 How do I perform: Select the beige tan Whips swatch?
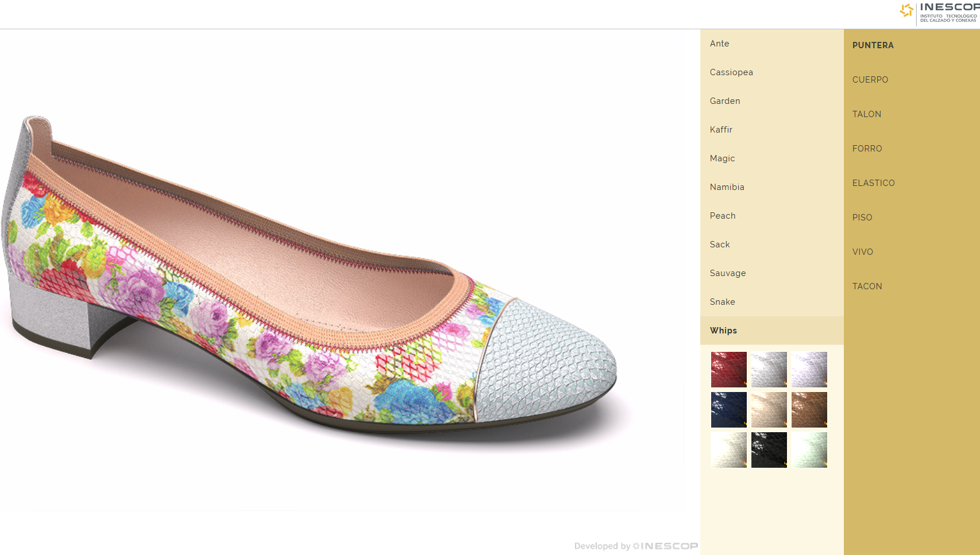tap(769, 410)
